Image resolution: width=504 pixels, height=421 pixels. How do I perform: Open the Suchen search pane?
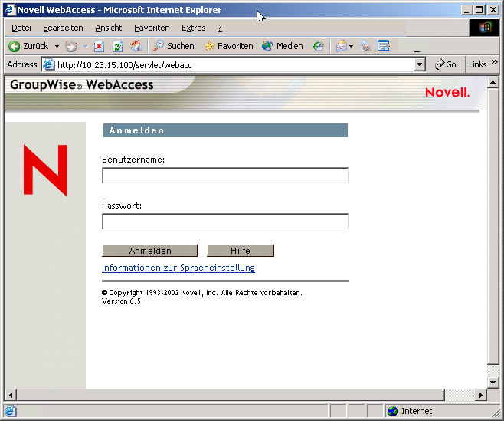click(x=174, y=46)
